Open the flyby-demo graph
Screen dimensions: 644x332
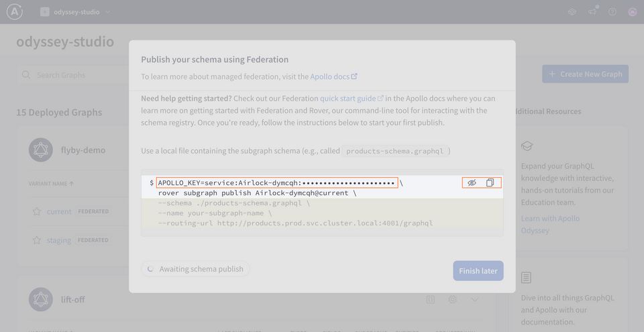click(x=83, y=150)
